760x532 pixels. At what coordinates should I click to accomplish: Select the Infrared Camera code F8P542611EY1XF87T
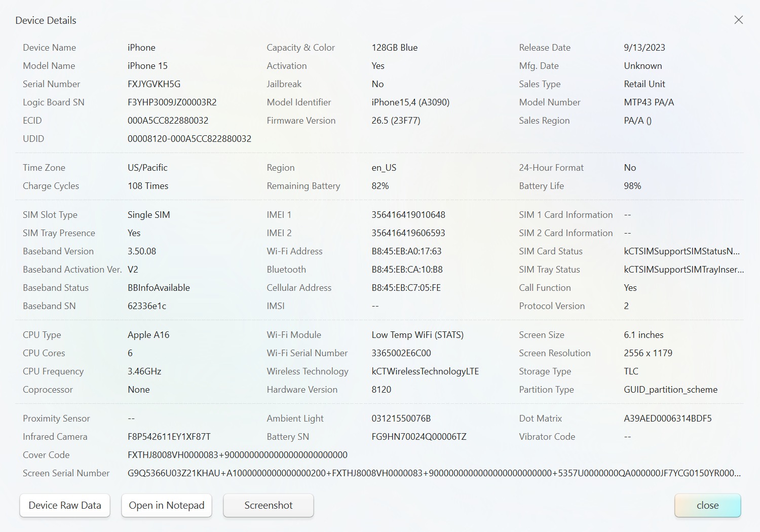169,437
